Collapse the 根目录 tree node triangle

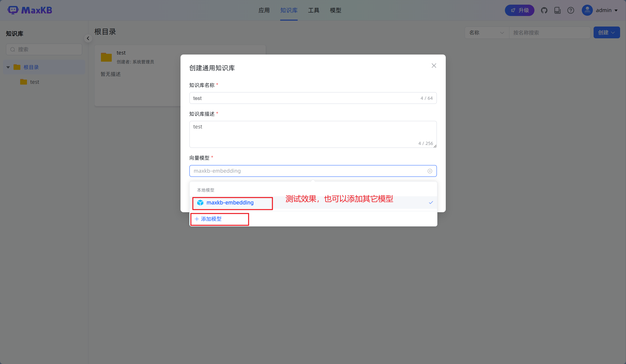point(8,67)
